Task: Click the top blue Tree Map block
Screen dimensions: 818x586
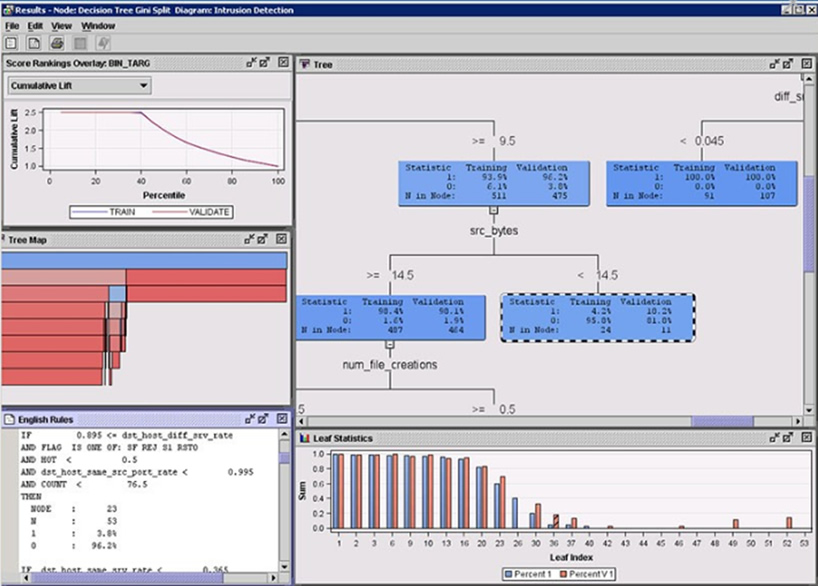Action: tap(145, 260)
